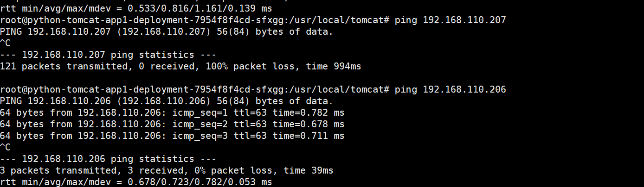Click the icmp_seq=1 reply line
The image size is (644, 187).
point(172,112)
